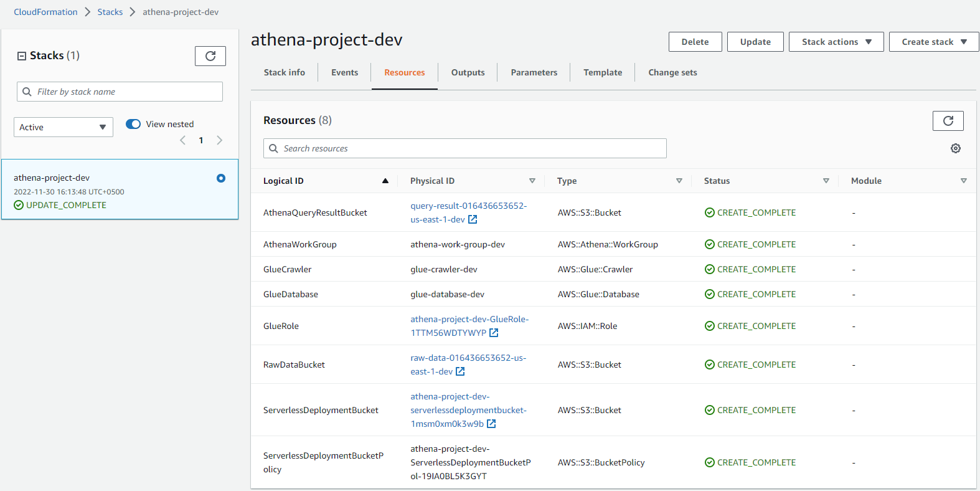Image resolution: width=980 pixels, height=491 pixels.
Task: Click AthenaQueryResultBucket logical ID
Action: pos(315,212)
